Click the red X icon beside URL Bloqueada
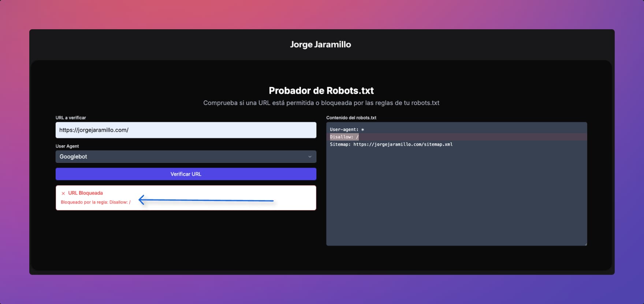The image size is (644, 304). pos(63,193)
